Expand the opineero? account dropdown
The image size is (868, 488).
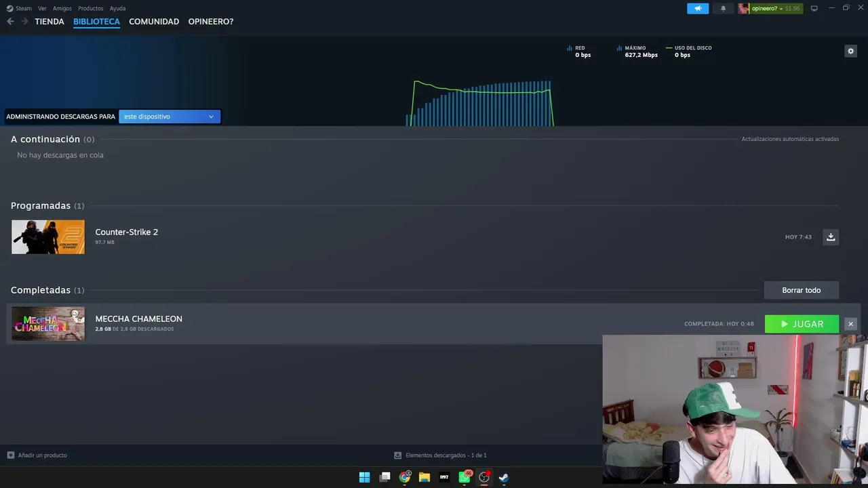pos(767,8)
